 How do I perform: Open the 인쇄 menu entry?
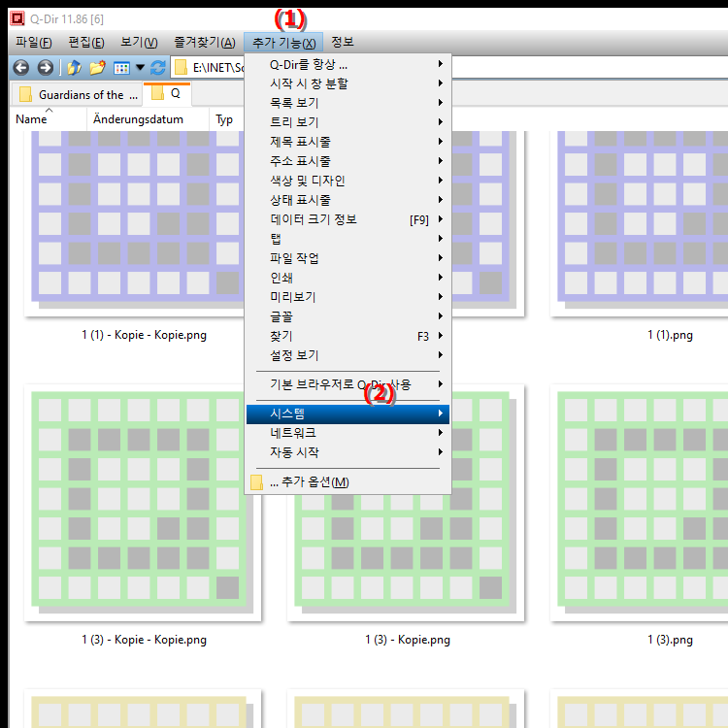347,278
